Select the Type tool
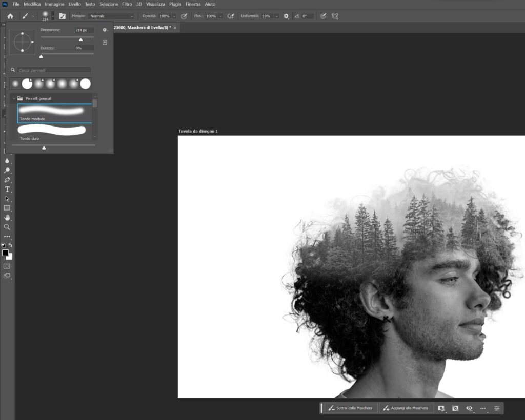The height and width of the screenshot is (420, 525). click(7, 190)
